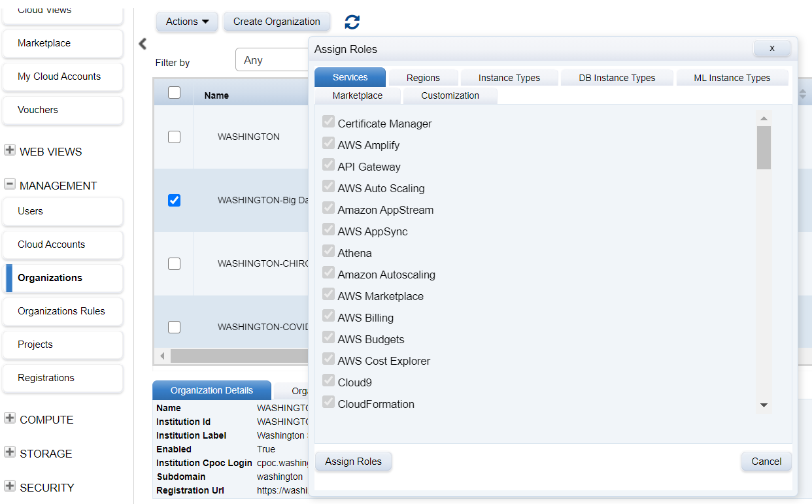Image resolution: width=812 pixels, height=504 pixels.
Task: Expand the COMPUTE section
Action: coord(10,418)
